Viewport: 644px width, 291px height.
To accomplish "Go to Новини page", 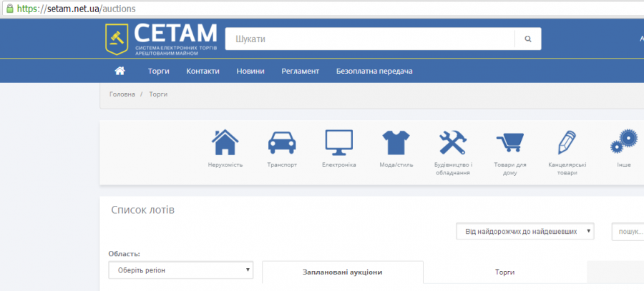I will pyautogui.click(x=250, y=71).
